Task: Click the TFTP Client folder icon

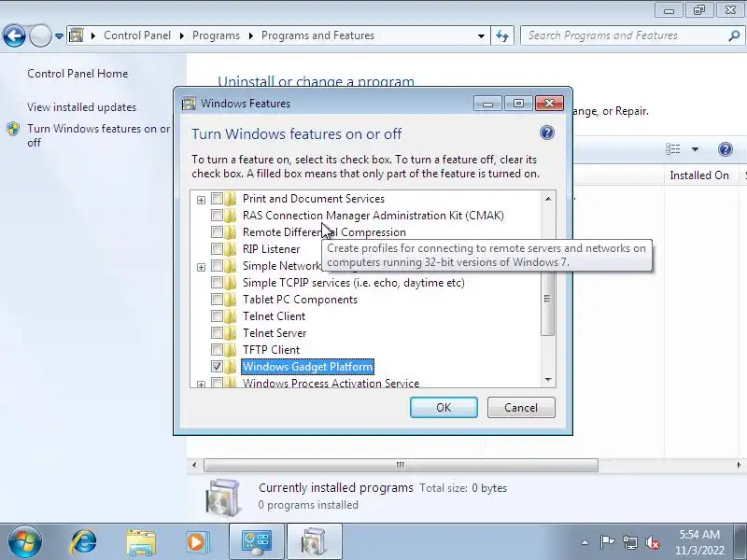Action: pyautogui.click(x=231, y=350)
